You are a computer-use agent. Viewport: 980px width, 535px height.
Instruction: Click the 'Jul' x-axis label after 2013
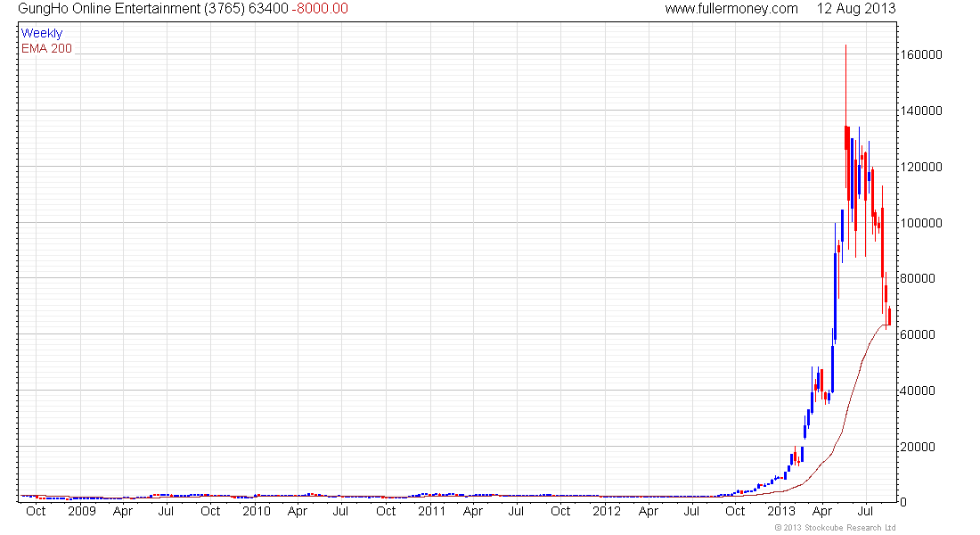click(x=865, y=511)
